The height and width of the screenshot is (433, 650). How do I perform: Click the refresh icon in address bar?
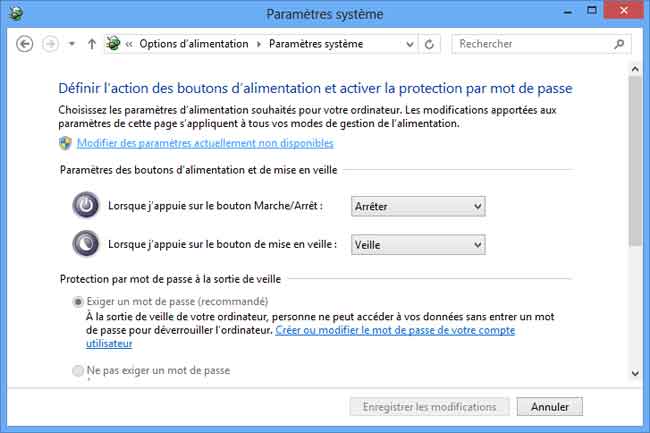430,44
